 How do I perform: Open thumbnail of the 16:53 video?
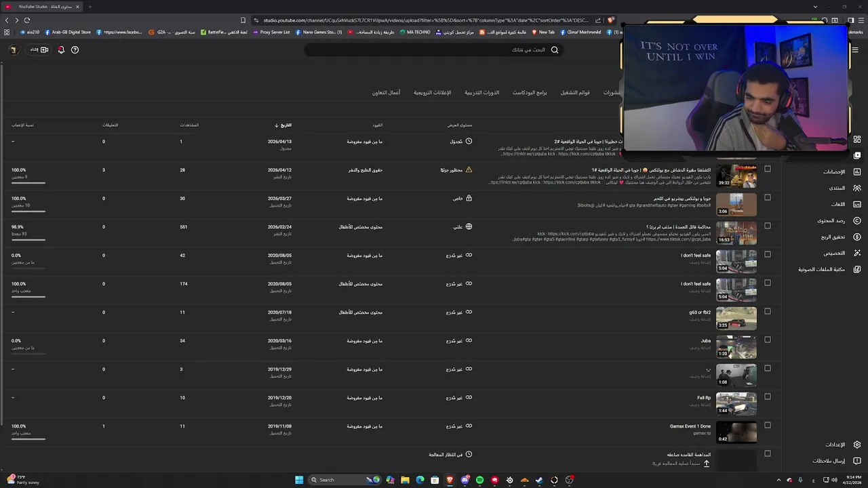tap(736, 232)
